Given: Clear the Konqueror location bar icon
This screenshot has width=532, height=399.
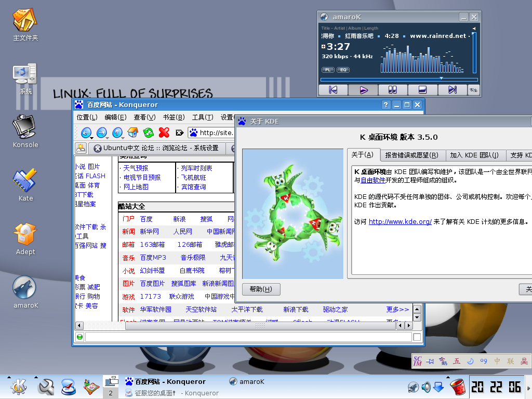Looking at the screenshot, I should pos(179,132).
